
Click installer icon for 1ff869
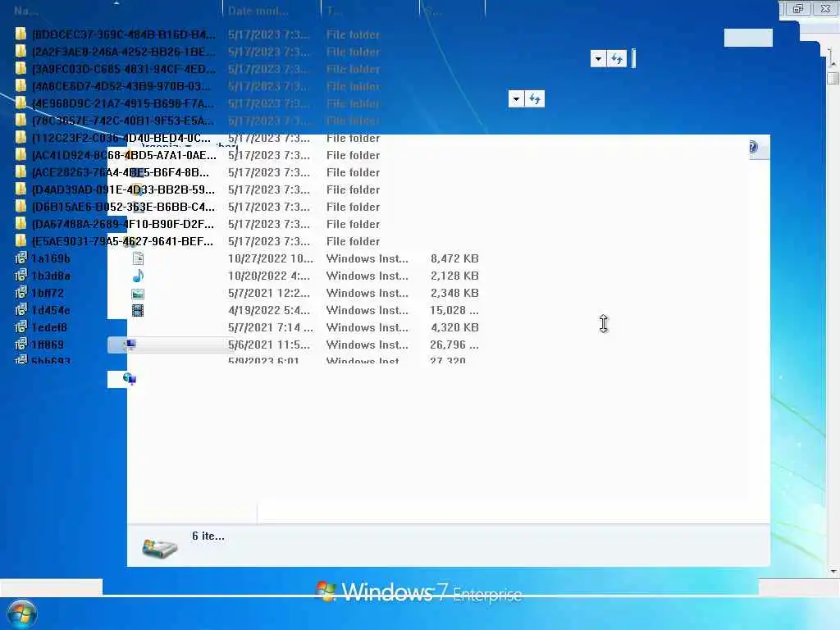pyautogui.click(x=21, y=344)
